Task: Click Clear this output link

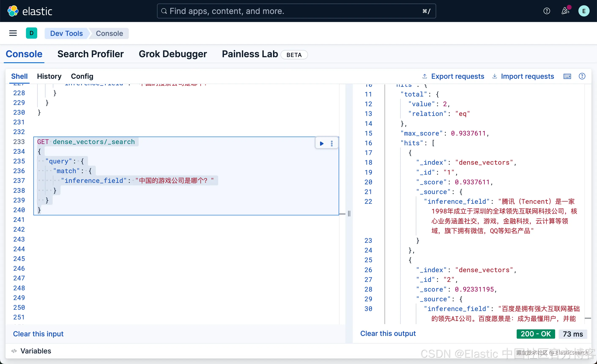Action: (x=388, y=334)
